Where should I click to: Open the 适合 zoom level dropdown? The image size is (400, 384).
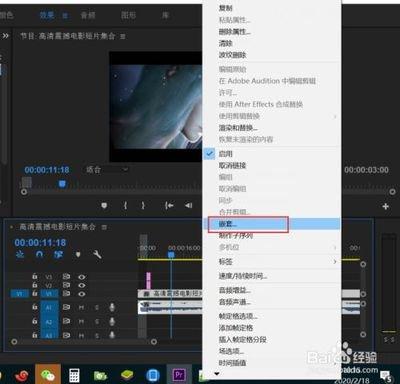106,170
